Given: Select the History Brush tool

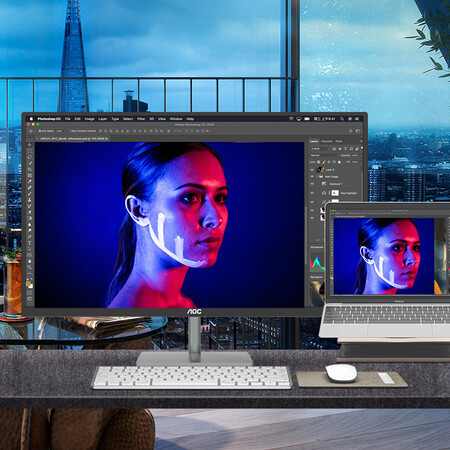Looking at the screenshot, I should click(30, 206).
